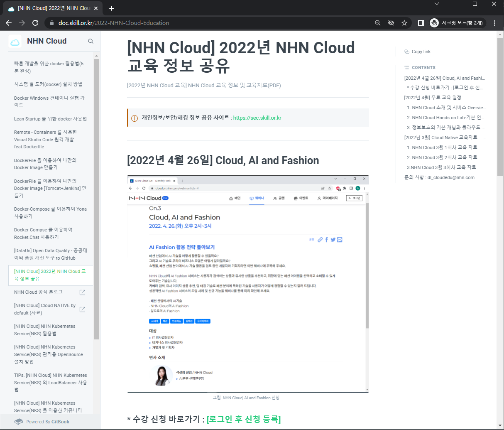Jump to 수강 신청 바로가기 contents entry

445,88
